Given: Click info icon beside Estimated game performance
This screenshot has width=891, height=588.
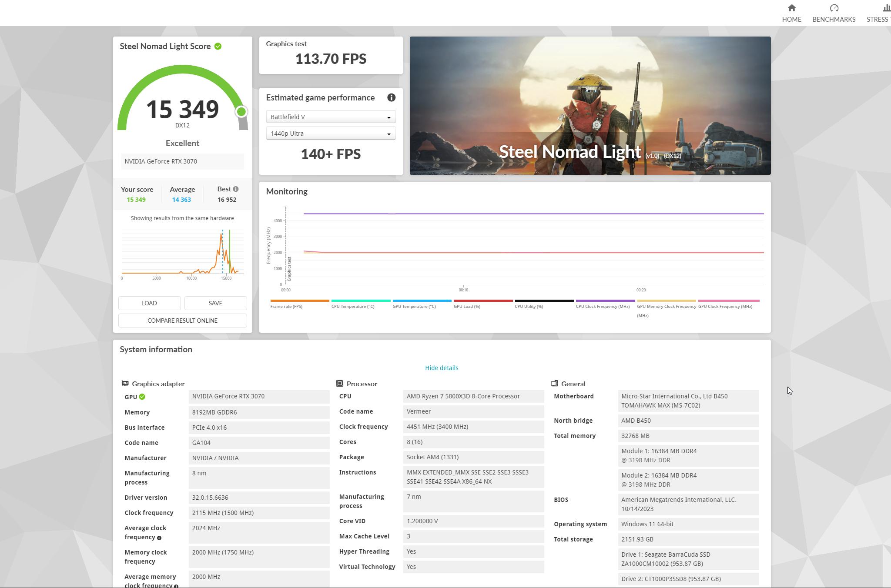Looking at the screenshot, I should pyautogui.click(x=391, y=97).
